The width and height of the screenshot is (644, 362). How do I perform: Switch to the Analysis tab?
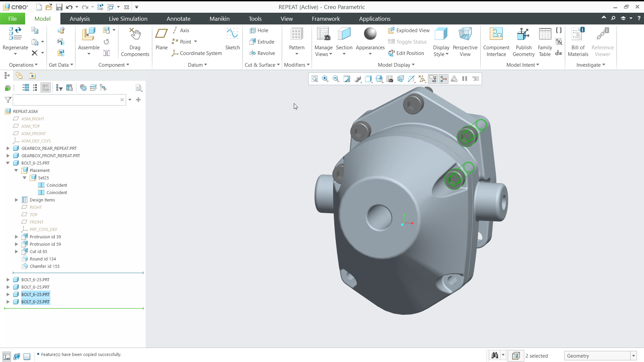click(79, 19)
